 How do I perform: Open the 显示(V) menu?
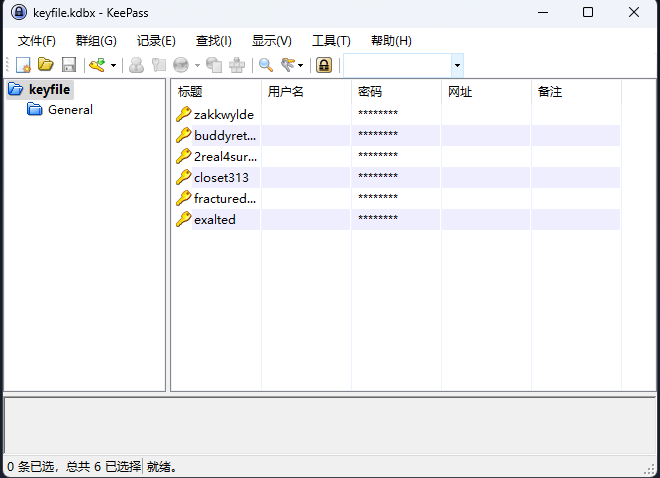271,41
